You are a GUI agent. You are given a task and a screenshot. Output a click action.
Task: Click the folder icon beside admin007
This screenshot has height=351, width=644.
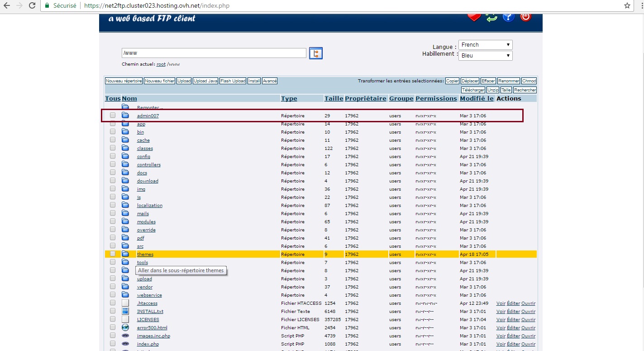click(x=125, y=115)
